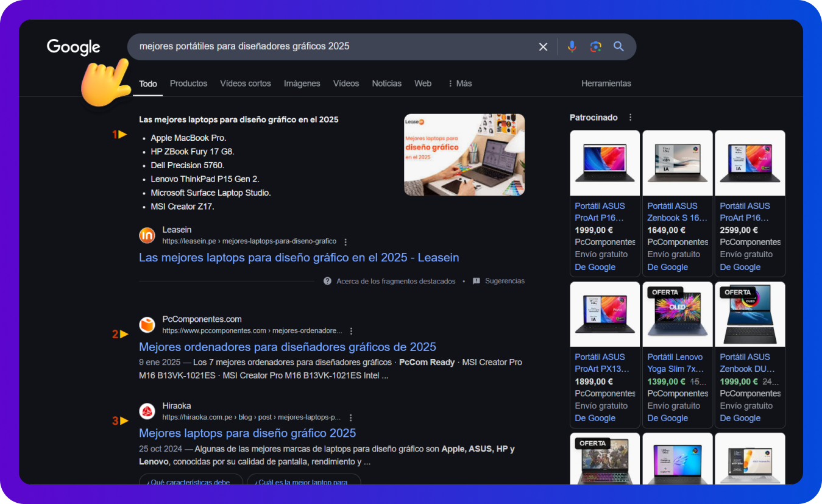Switch to the Productos tab
822x504 pixels.
tap(188, 83)
